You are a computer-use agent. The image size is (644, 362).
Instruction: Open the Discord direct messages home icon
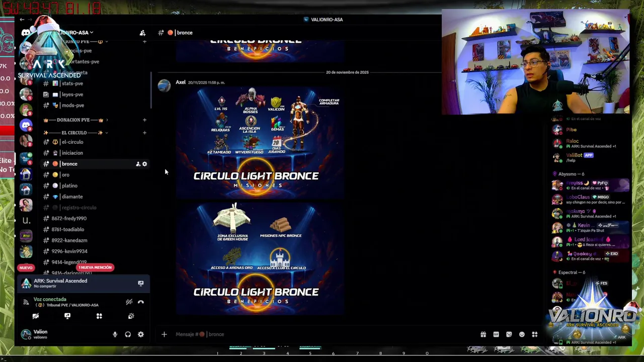tap(26, 33)
